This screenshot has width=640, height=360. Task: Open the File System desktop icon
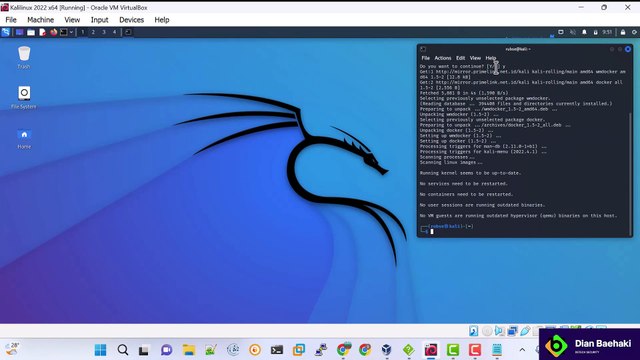click(x=24, y=98)
